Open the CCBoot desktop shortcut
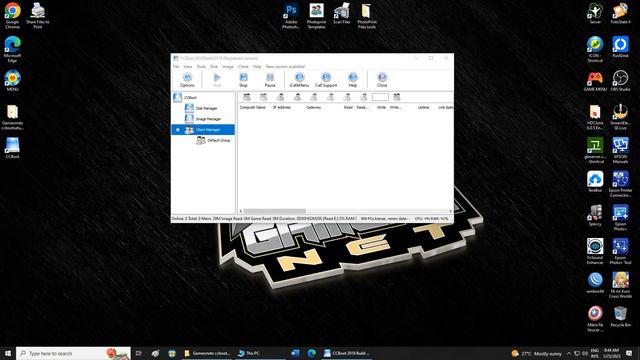 coord(12,148)
